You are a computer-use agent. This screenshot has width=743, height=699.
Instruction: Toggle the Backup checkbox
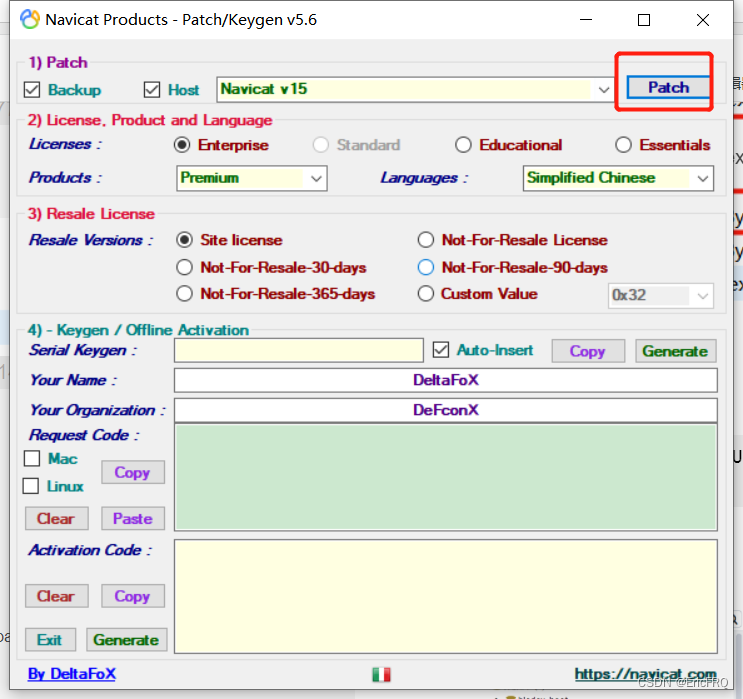pos(32,90)
